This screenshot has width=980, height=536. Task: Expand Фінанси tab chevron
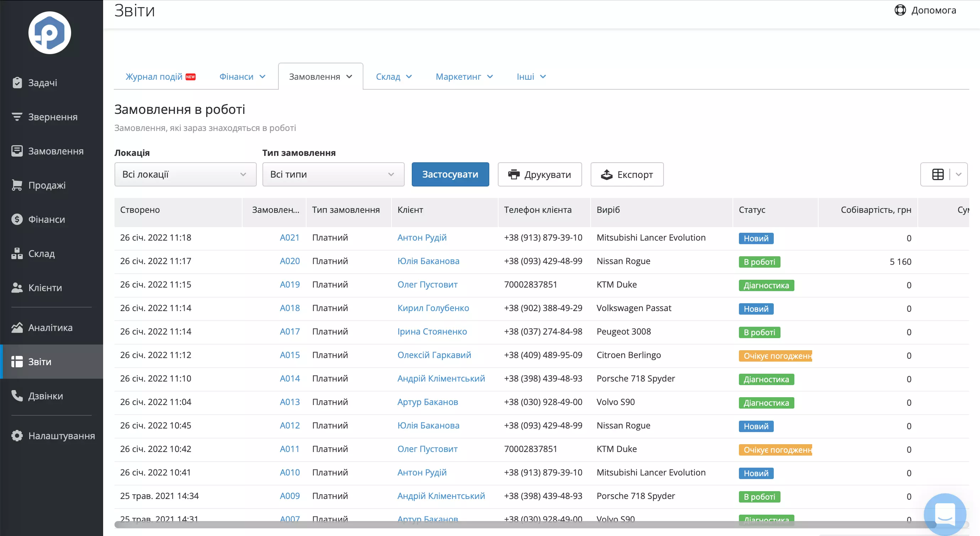(262, 77)
